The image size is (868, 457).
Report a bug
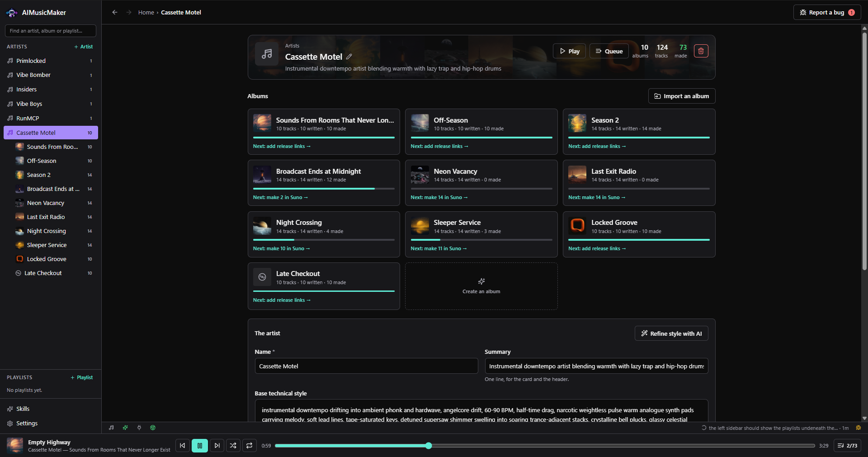(x=827, y=12)
